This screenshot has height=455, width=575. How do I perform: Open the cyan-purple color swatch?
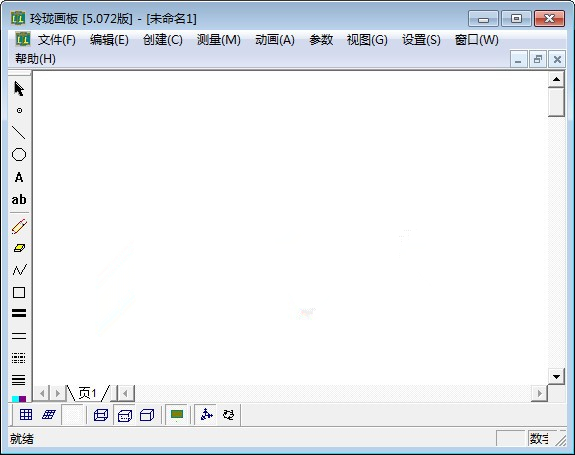[x=19, y=399]
